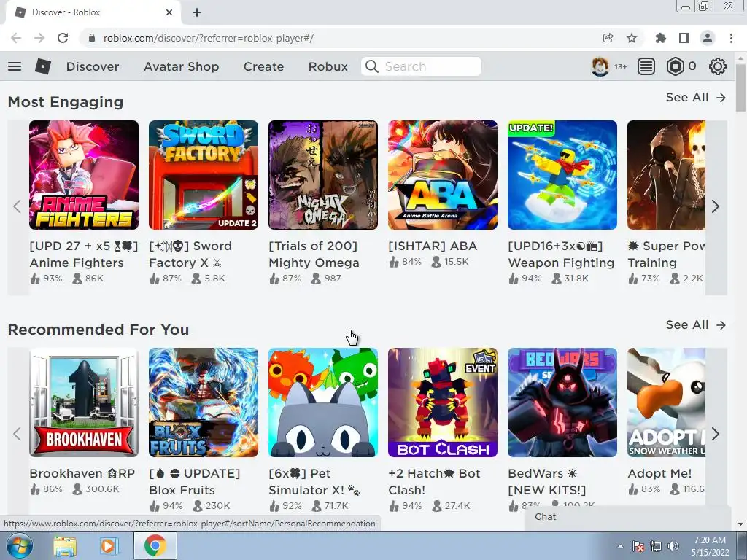Open the Roblox hamburger navigation menu
747x560 pixels.
tap(15, 66)
